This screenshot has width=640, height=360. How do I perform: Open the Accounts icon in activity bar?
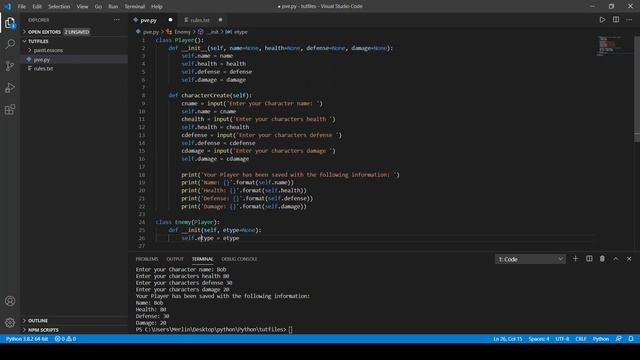pyautogui.click(x=10, y=301)
